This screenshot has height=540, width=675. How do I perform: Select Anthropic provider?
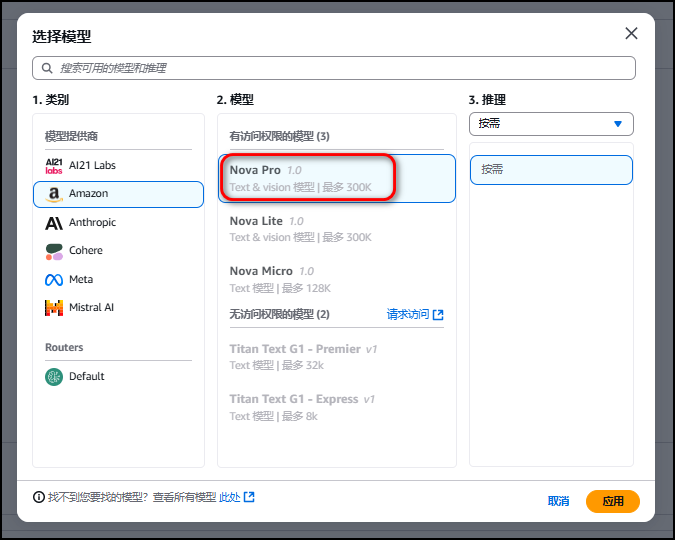(118, 223)
